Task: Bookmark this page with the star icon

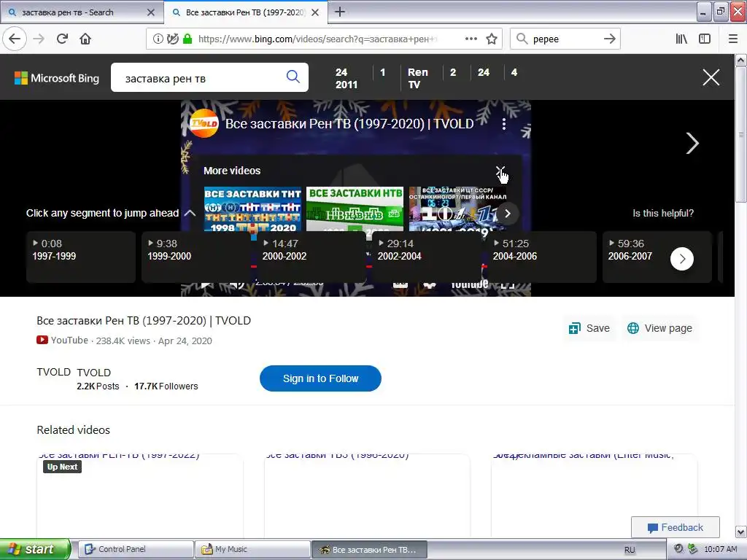Action: [x=492, y=39]
